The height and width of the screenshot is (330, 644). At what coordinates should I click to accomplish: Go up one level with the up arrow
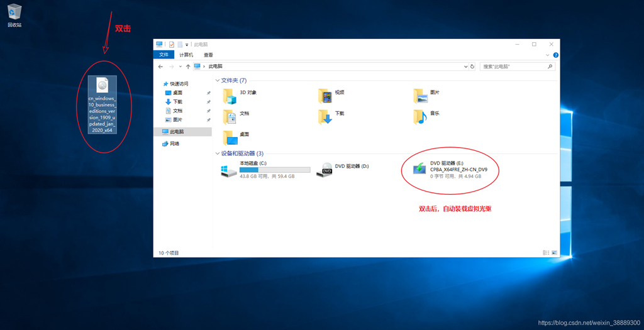(188, 66)
